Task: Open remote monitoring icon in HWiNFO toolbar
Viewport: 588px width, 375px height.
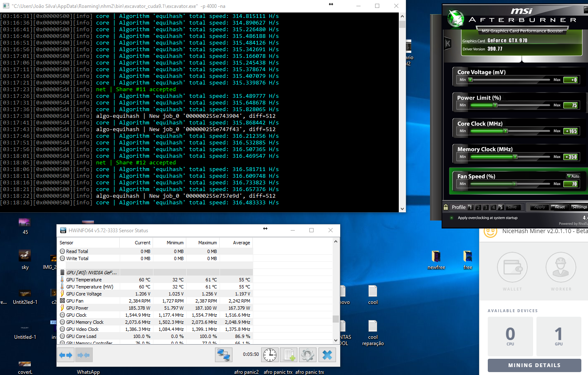Action: click(223, 355)
